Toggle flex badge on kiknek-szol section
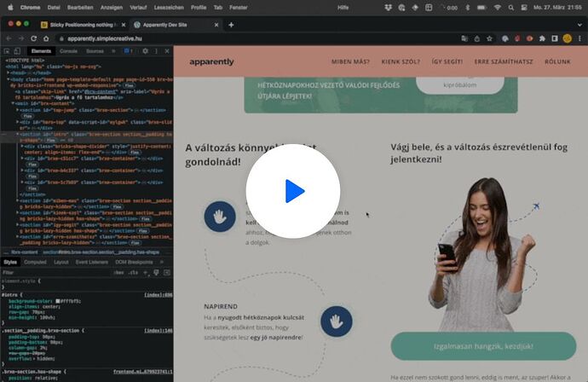This screenshot has height=382, width=588. coord(146,219)
